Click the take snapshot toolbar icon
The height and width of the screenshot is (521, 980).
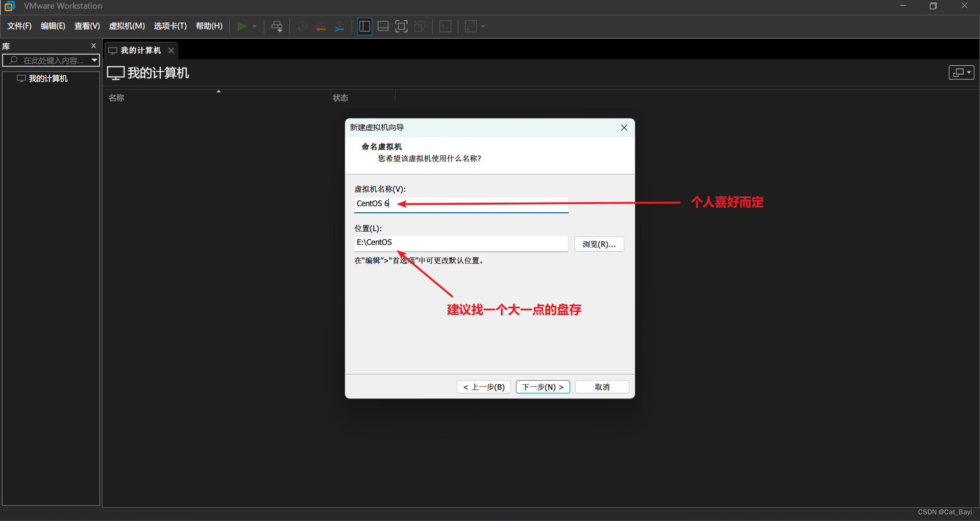(x=302, y=27)
